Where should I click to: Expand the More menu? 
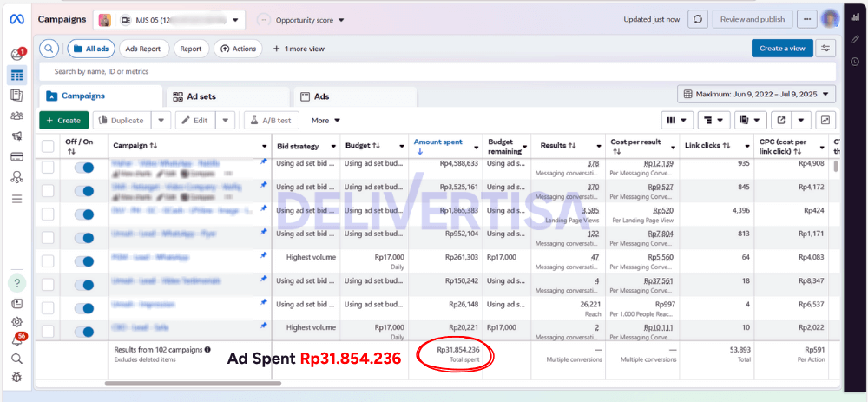(x=325, y=120)
